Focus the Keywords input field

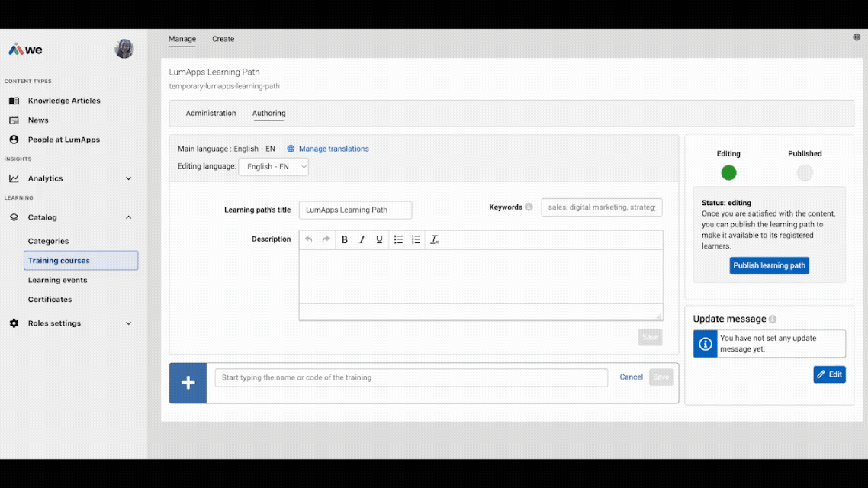click(602, 207)
